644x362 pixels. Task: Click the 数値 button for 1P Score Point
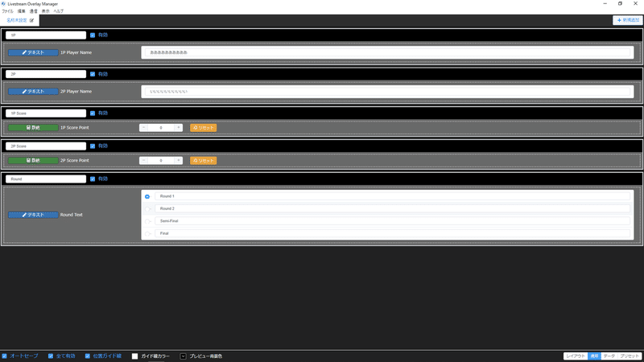coord(33,128)
